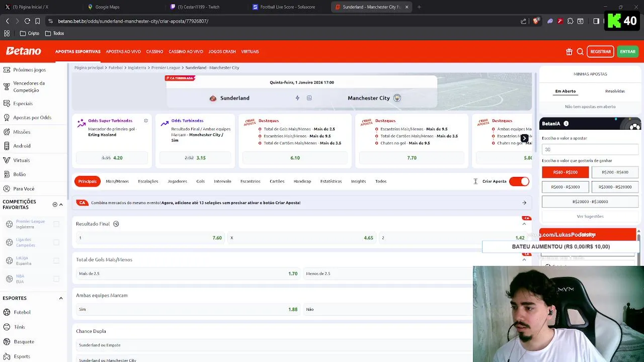Screen dimensions: 644x362
Task: Switch to the Sofascore browser tab
Action: pyautogui.click(x=288, y=7)
